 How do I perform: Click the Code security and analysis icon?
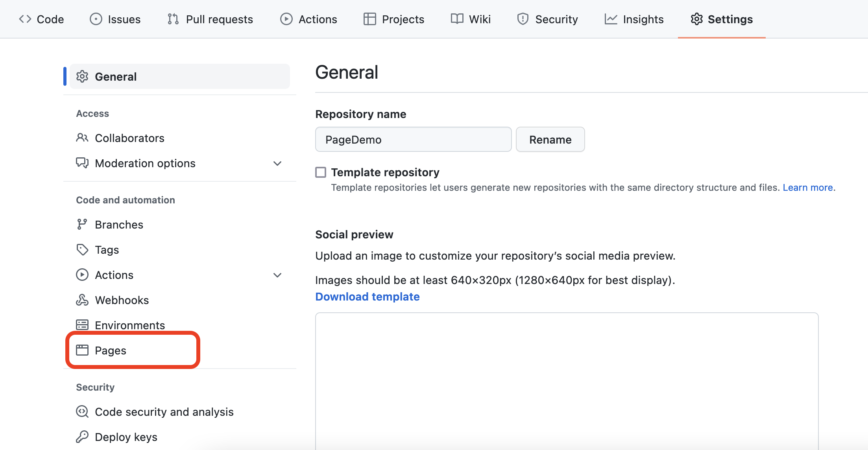82,411
